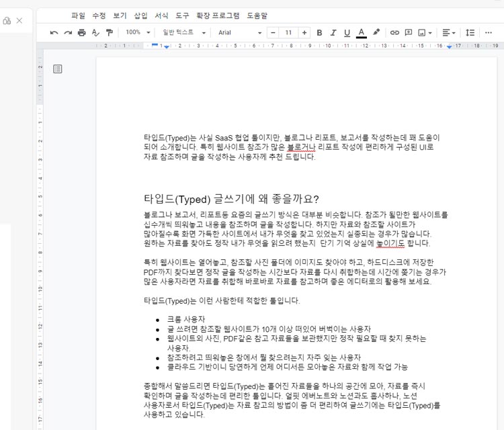Open the 도움말 menu
Image resolution: width=504 pixels, height=430 pixels.
click(257, 15)
